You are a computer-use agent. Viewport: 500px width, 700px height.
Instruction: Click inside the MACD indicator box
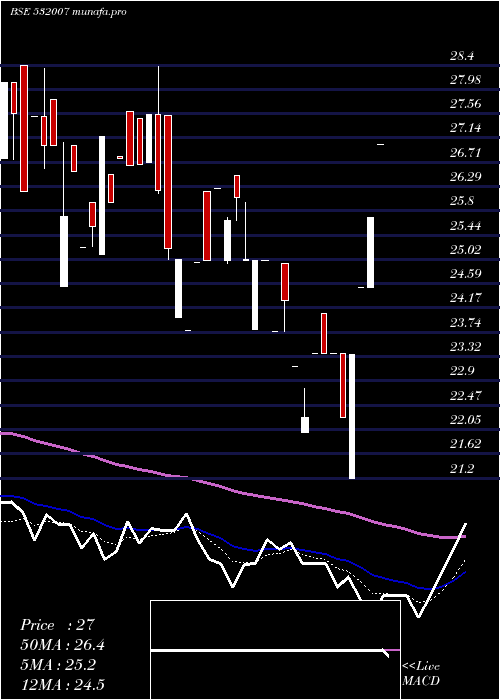click(x=275, y=650)
